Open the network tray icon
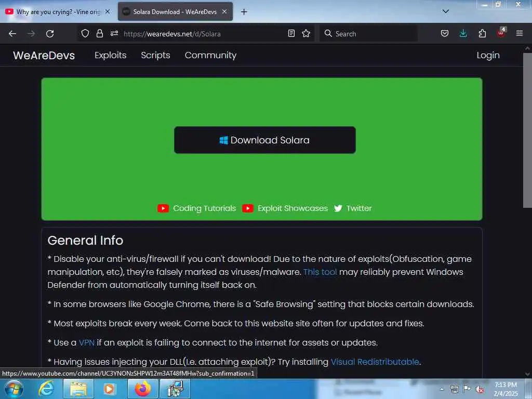The width and height of the screenshot is (532, 399). [x=454, y=389]
